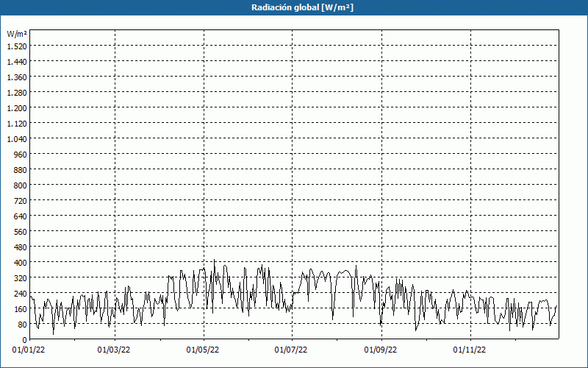Click the 'Radiación global [W/m²]' title bar

tap(294, 7)
